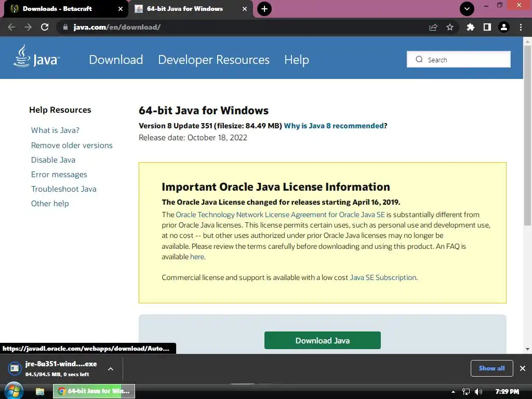View site information via lock icon
The height and width of the screenshot is (399, 532).
tap(65, 27)
